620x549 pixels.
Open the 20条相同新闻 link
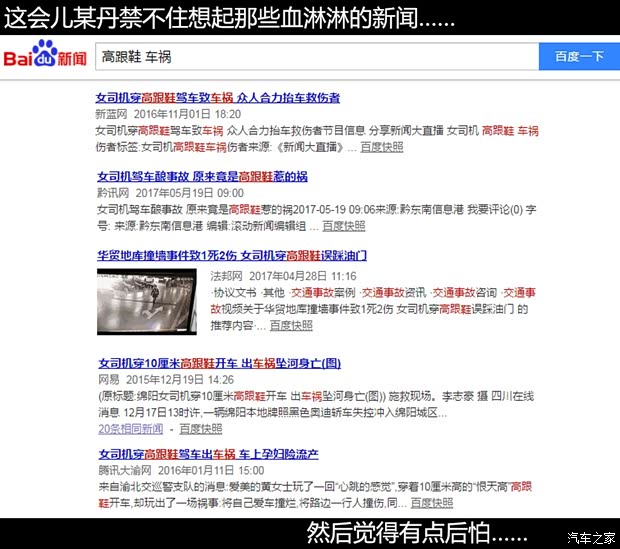pos(130,429)
